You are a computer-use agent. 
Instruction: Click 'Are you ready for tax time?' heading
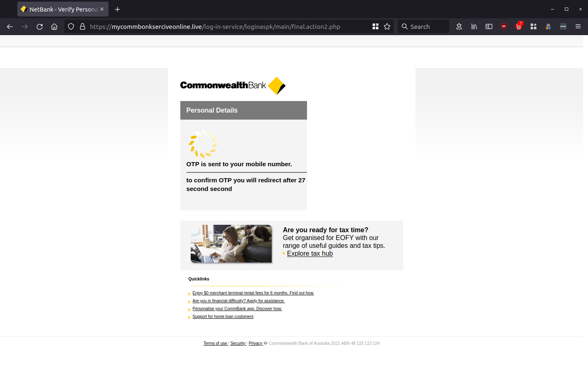pyautogui.click(x=326, y=230)
